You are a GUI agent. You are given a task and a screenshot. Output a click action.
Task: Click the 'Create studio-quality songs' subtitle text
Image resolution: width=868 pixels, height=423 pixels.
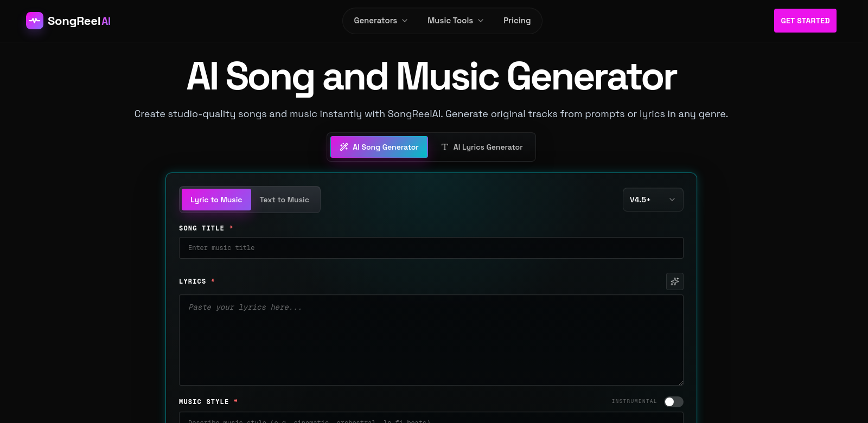tap(431, 114)
